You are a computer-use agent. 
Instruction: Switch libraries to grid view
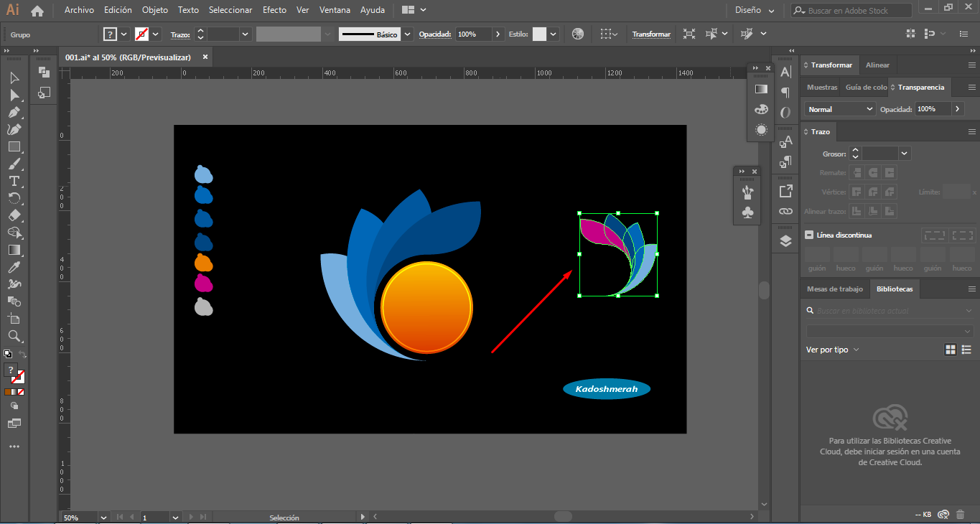tap(951, 350)
